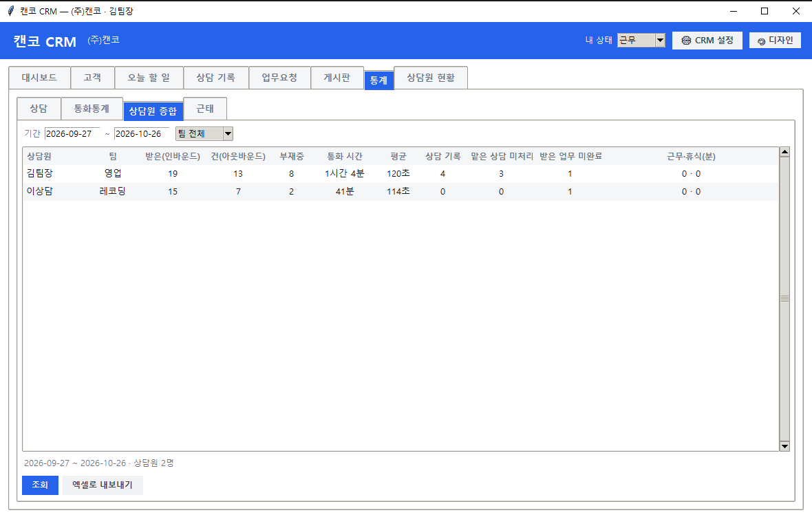Click the 건(아웃바운드) column header

tap(238, 156)
